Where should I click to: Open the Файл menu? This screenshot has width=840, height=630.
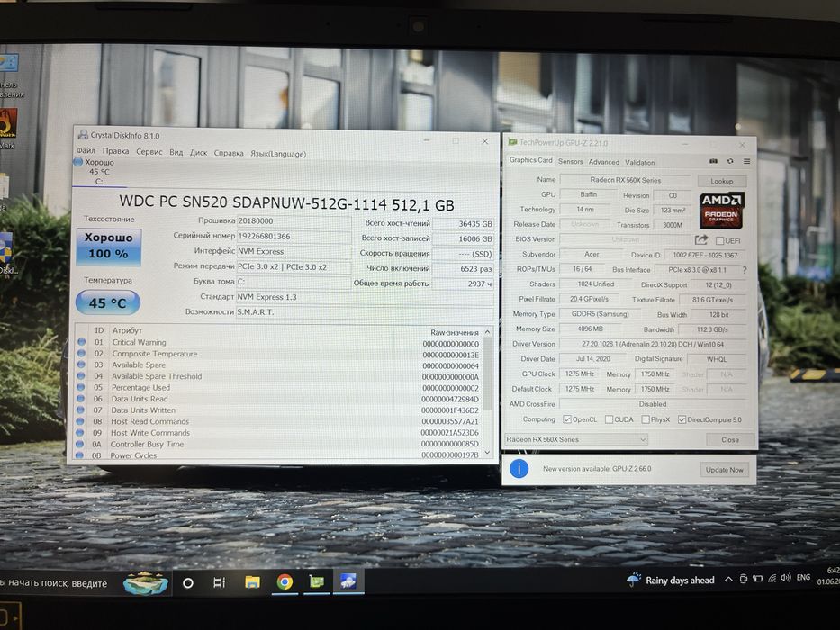[x=86, y=150]
